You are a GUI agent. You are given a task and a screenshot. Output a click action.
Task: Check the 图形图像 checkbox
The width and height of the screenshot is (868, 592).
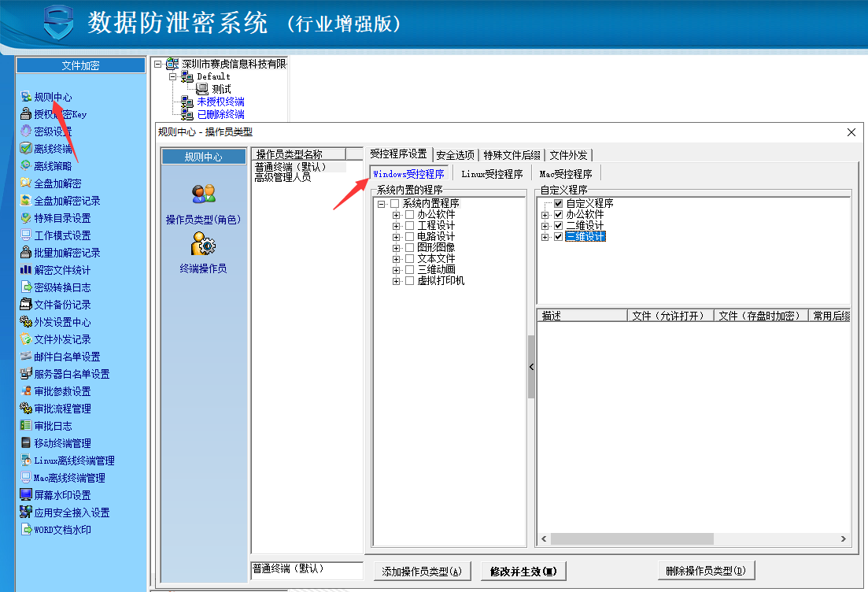coord(410,247)
